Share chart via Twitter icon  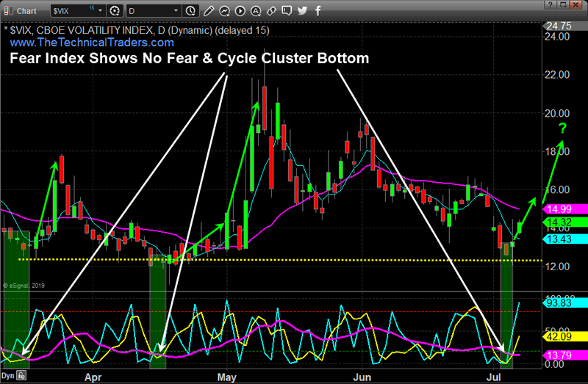click(301, 11)
